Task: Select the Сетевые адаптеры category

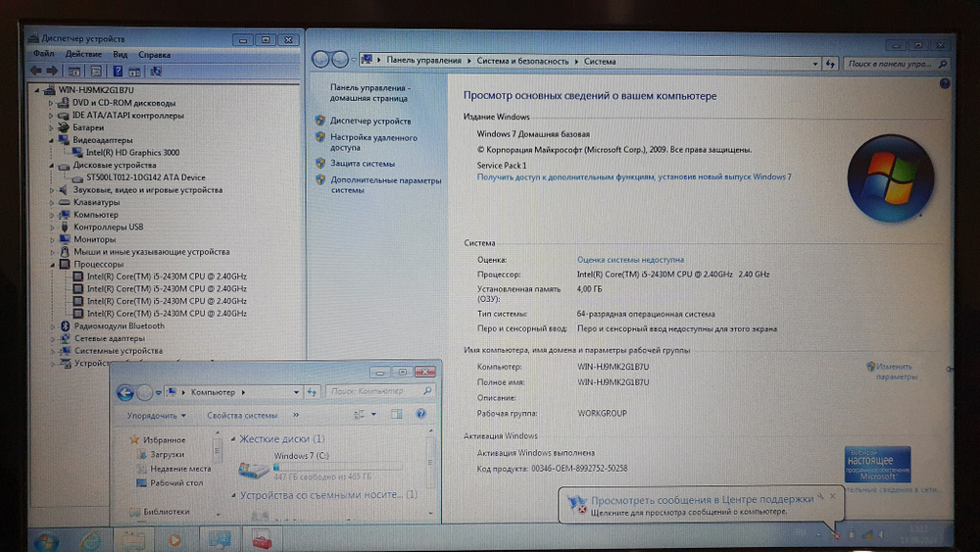Action: point(110,338)
